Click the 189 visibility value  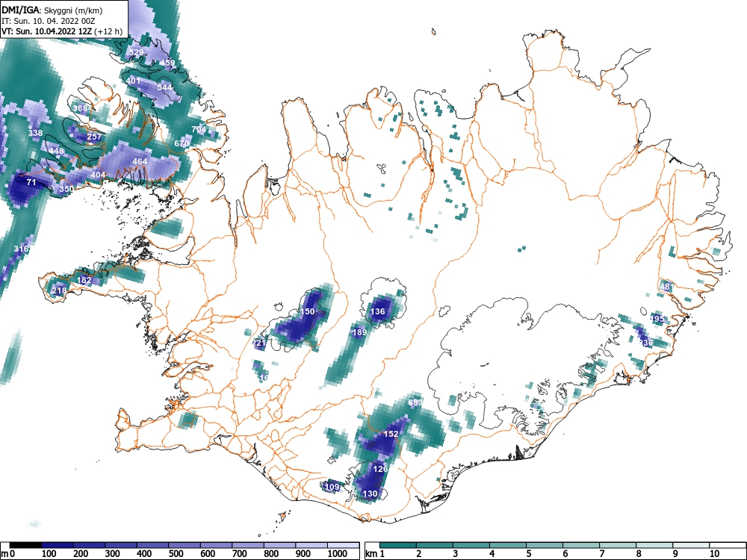(359, 332)
